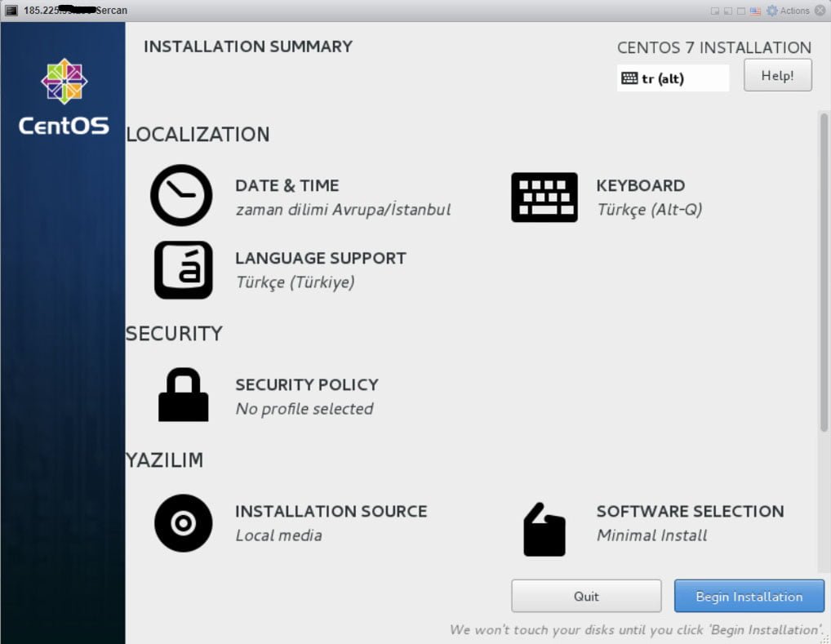Click the vertical scrollbar on the right

click(824, 273)
